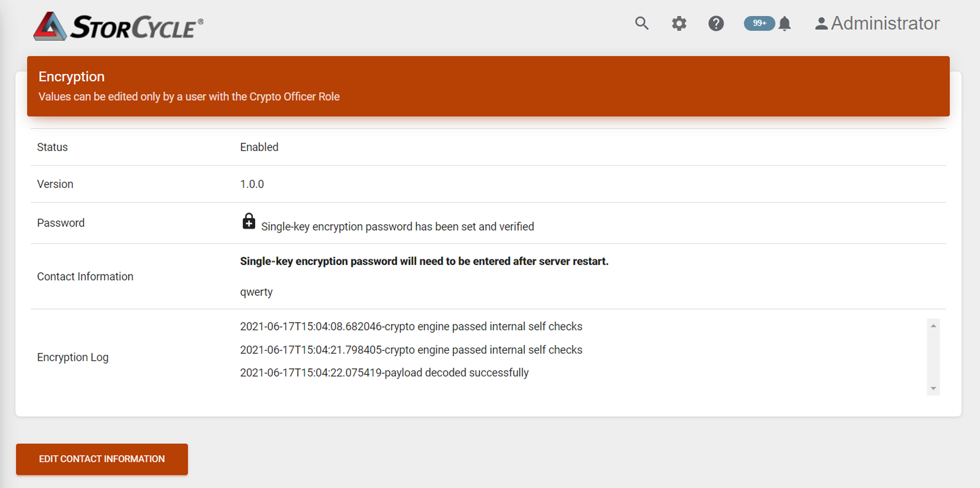Image resolution: width=980 pixels, height=488 pixels.
Task: Click the server restart warning message
Action: [424, 261]
